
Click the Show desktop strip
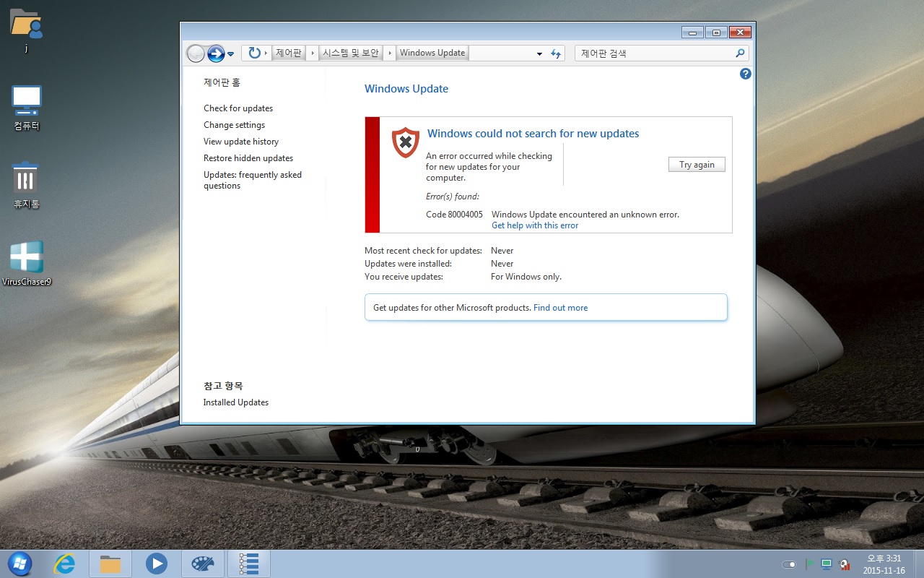pos(919,564)
